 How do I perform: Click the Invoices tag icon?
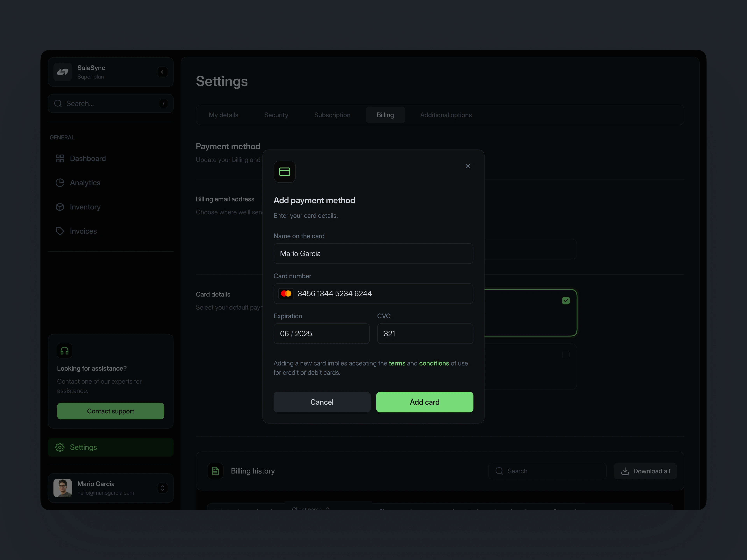[60, 231]
